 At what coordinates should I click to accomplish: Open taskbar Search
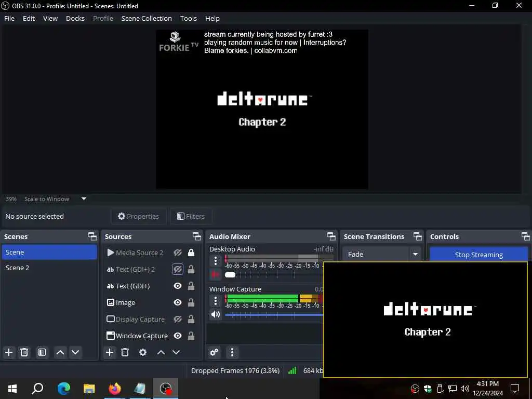(37, 389)
